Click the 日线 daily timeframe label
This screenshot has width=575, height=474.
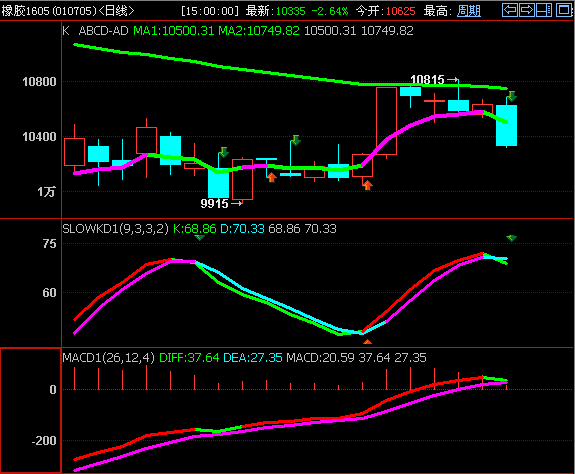point(116,11)
